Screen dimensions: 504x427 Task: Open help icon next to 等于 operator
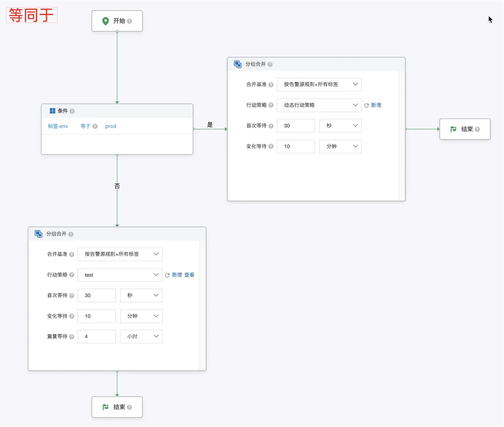point(95,126)
